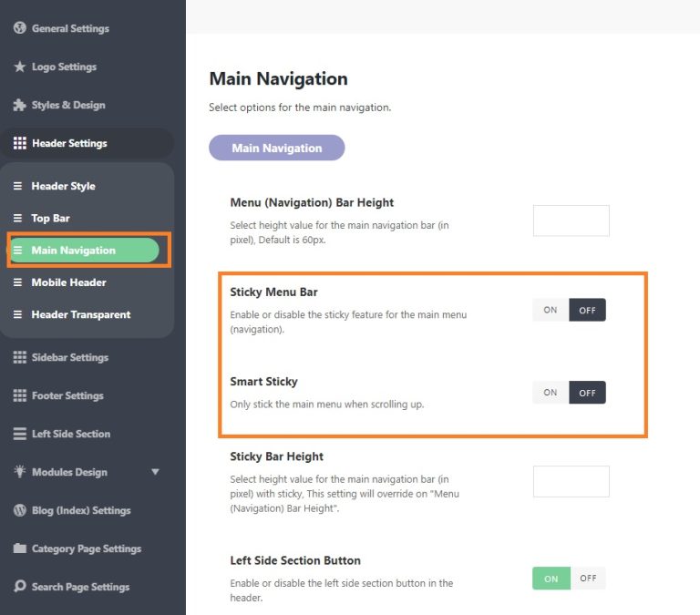The width and height of the screenshot is (700, 615).
Task: Click the Smart Sticky label
Action: coord(263,382)
